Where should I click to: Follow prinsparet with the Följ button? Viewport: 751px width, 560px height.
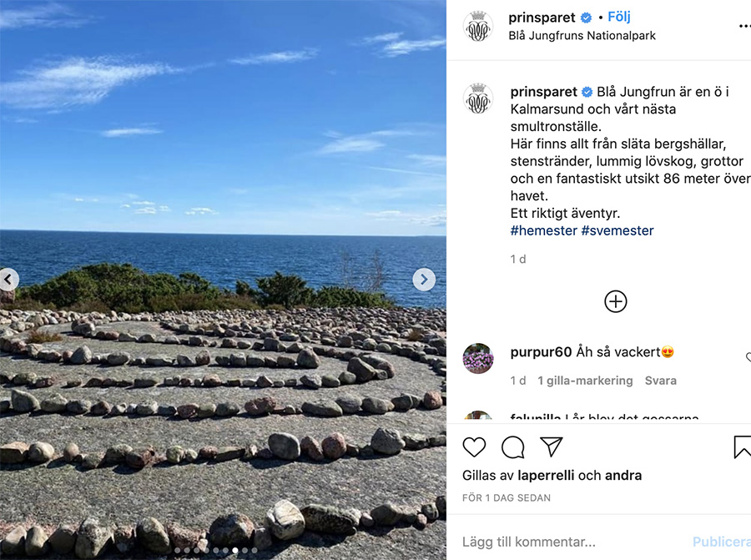(619, 17)
